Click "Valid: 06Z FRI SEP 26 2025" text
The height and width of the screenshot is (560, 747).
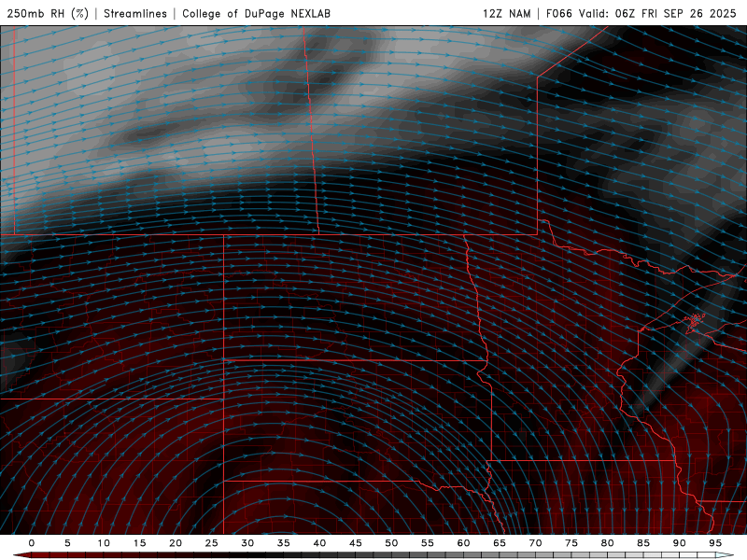point(657,13)
